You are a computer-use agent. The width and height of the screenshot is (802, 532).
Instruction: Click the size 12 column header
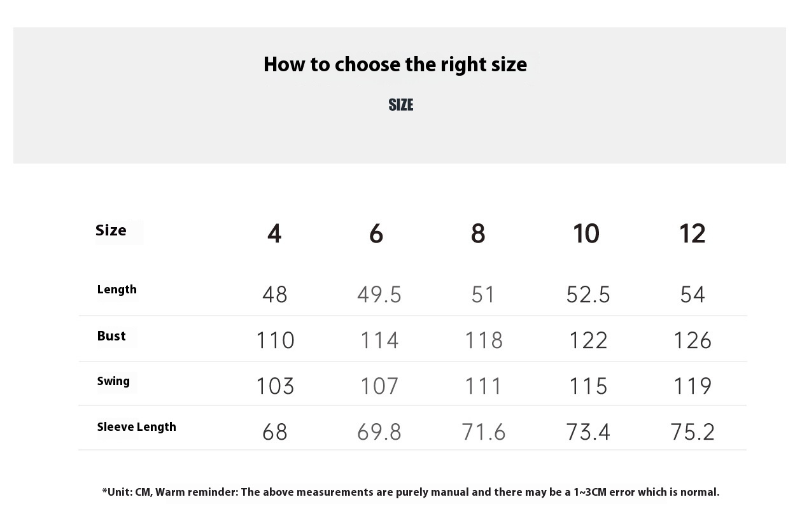pyautogui.click(x=693, y=234)
